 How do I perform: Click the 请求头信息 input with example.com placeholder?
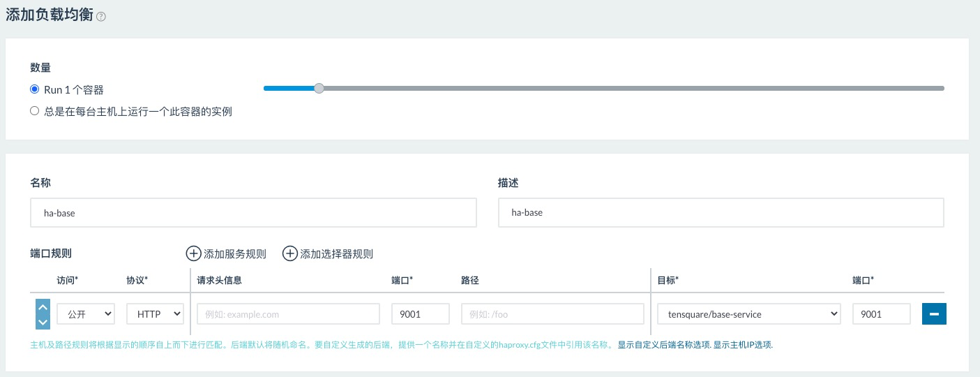click(x=288, y=314)
